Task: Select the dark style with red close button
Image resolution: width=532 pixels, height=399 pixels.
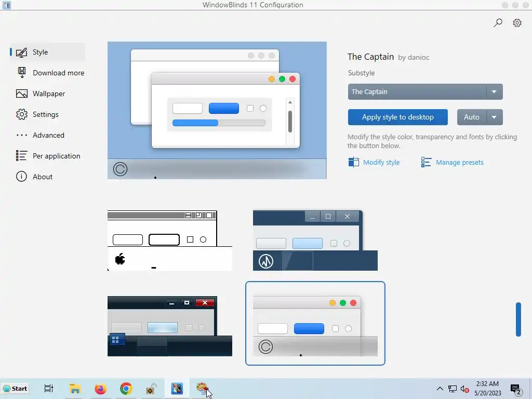Action: click(x=170, y=326)
